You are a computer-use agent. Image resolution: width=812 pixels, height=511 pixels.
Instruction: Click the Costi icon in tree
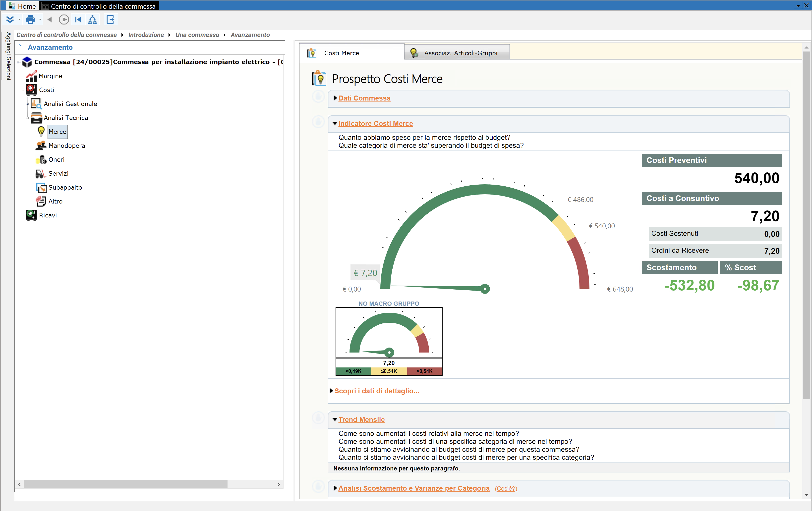32,90
